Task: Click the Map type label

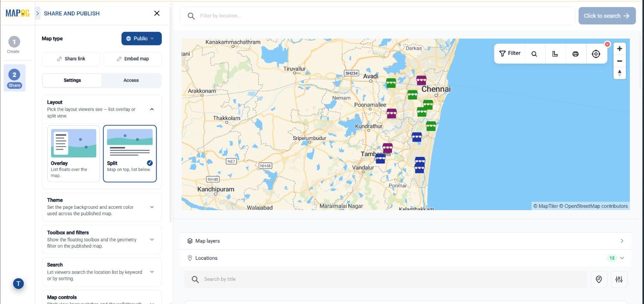Action: tap(52, 39)
